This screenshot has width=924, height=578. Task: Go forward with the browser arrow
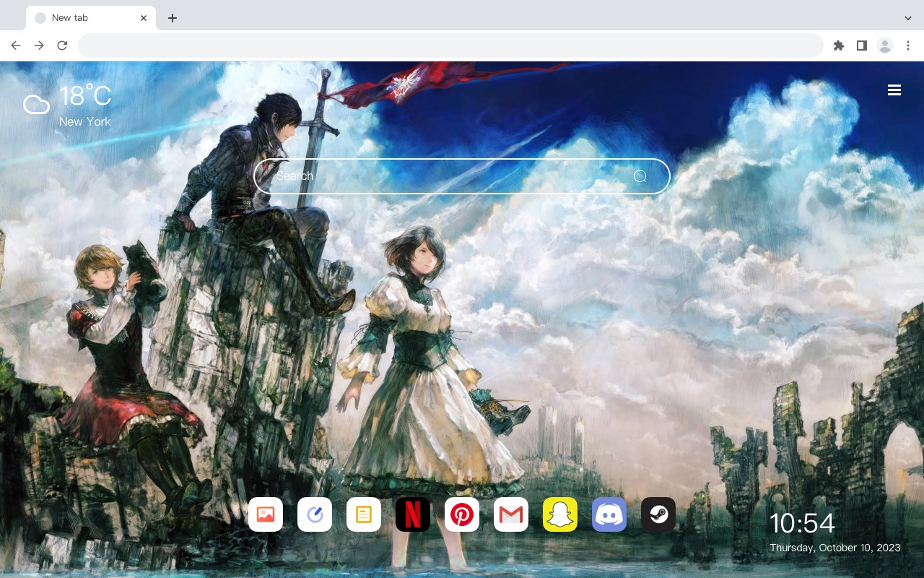(x=39, y=46)
